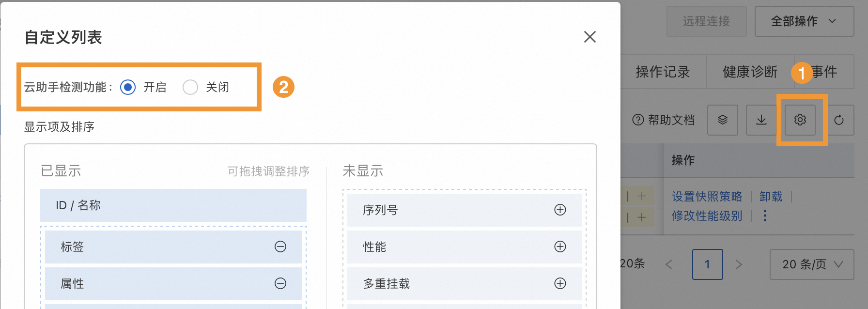Click the 修改性能级别 link
The image size is (868, 309).
click(707, 216)
